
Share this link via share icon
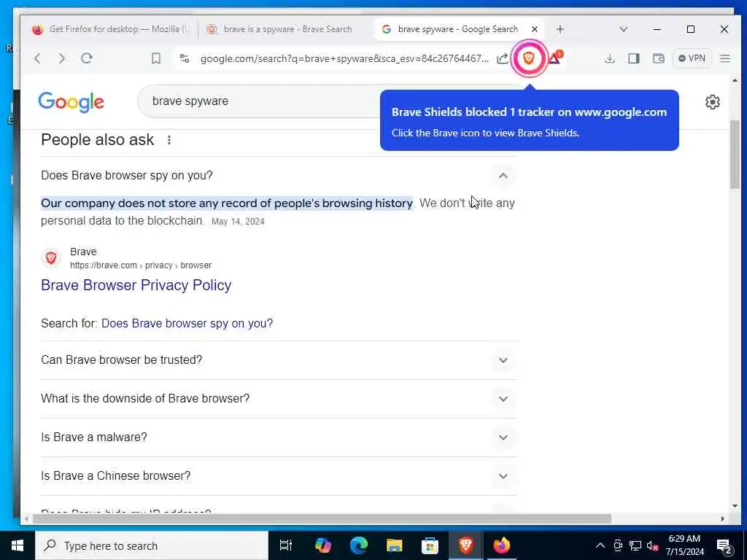[x=502, y=58]
